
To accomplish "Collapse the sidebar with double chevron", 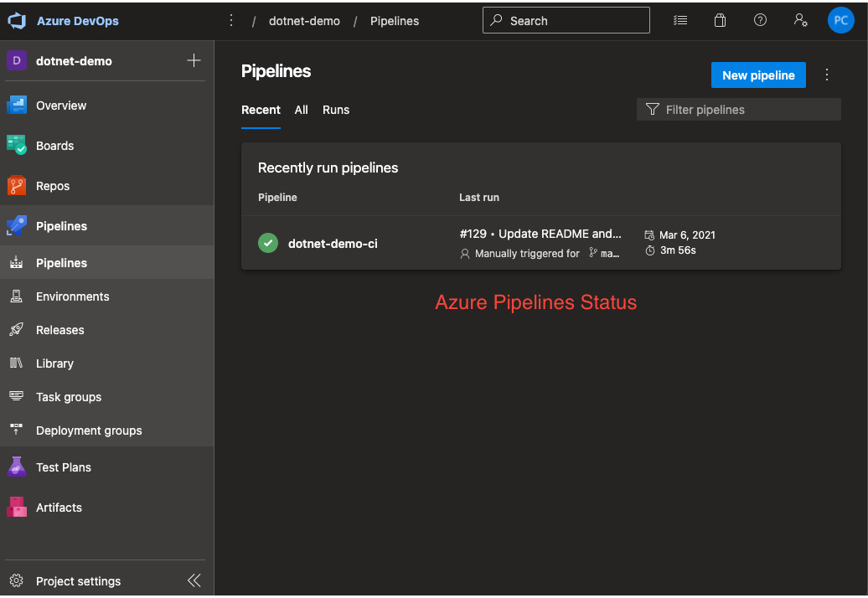I will tap(194, 580).
